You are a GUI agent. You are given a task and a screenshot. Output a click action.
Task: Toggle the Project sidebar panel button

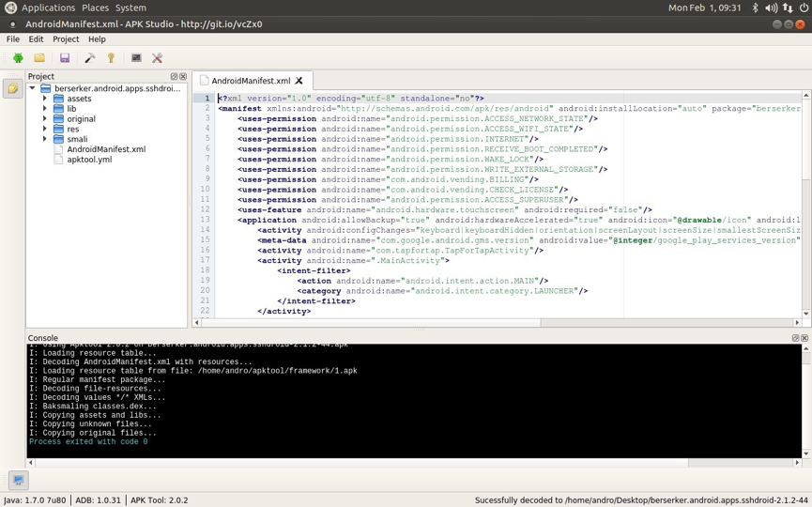pyautogui.click(x=12, y=88)
